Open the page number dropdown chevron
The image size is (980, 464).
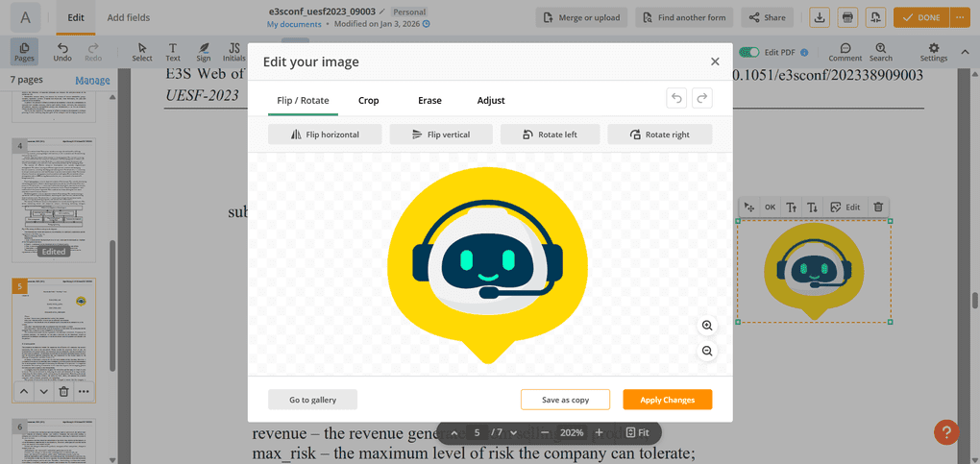point(514,432)
